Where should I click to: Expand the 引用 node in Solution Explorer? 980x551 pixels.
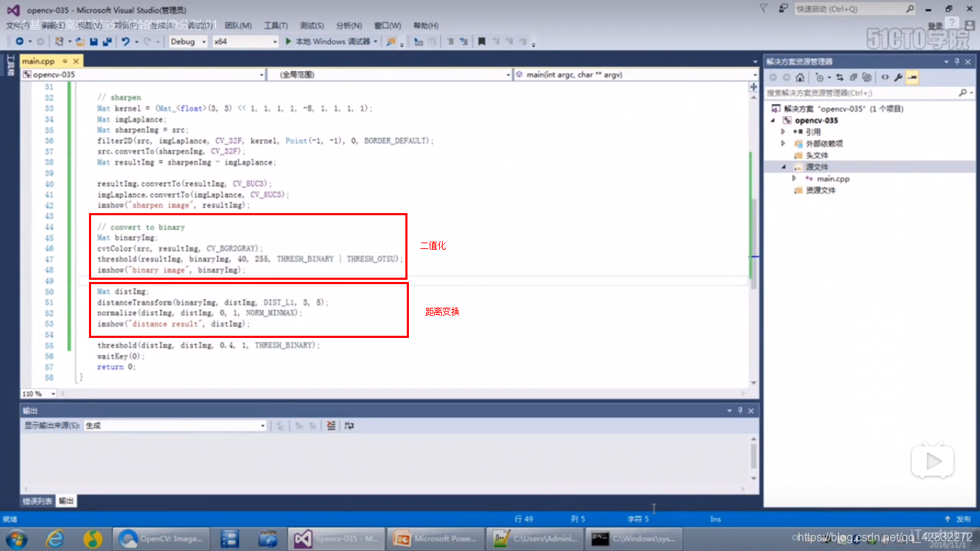(x=783, y=132)
